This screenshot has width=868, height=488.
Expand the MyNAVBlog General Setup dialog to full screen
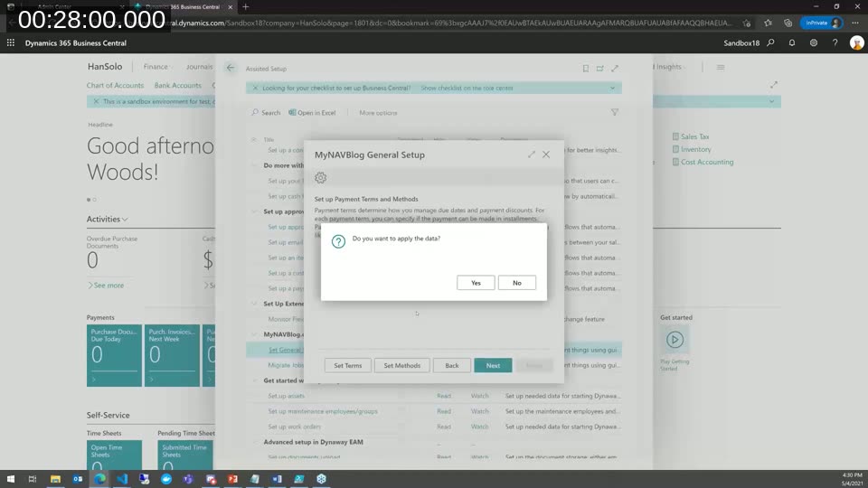(532, 155)
